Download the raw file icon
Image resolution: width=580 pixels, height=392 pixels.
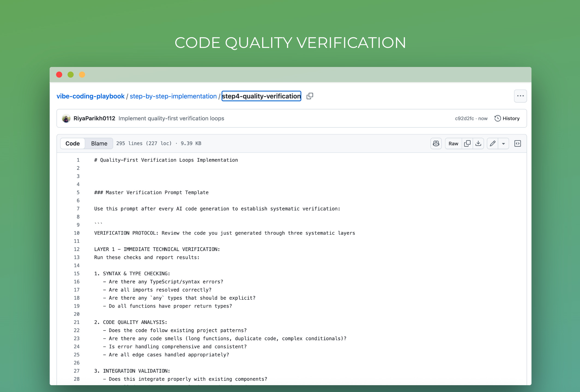478,143
